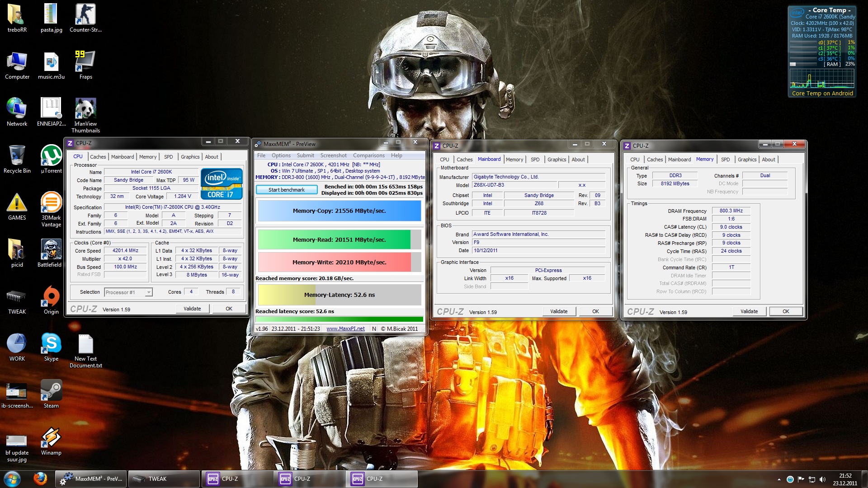Launch Counter-Strike shortcut
The image size is (868, 488).
click(85, 18)
